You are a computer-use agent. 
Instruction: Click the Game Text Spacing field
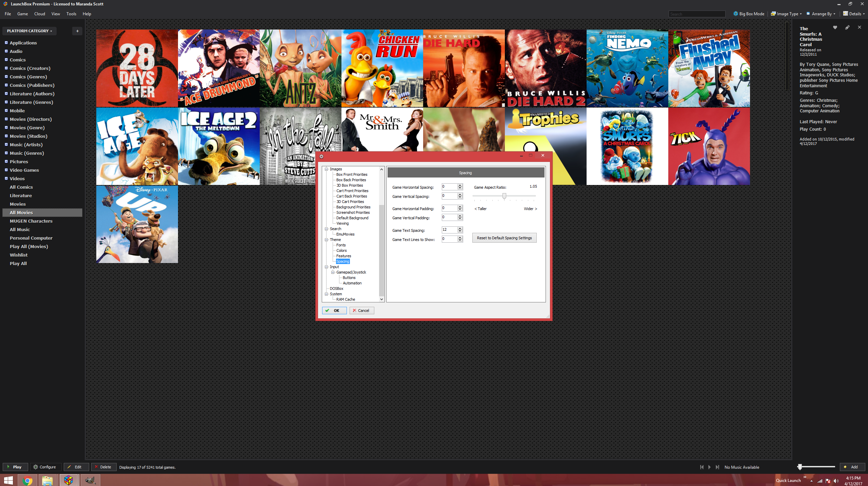450,230
